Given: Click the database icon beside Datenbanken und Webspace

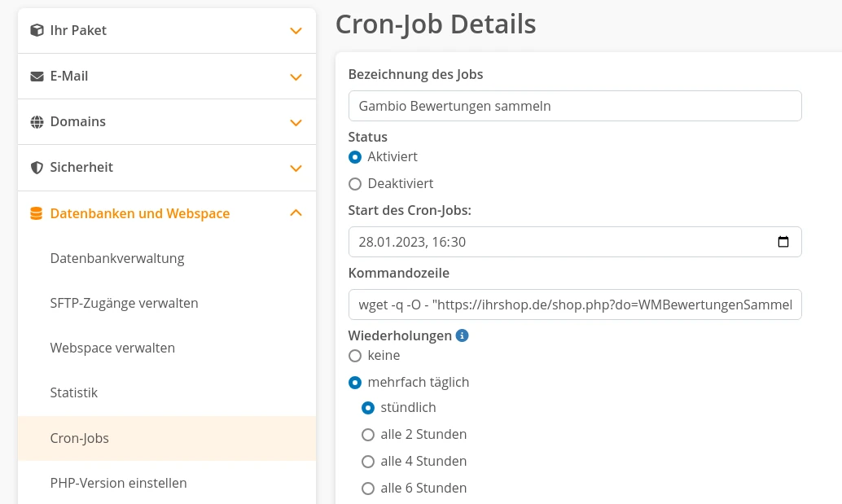Looking at the screenshot, I should 37,213.
